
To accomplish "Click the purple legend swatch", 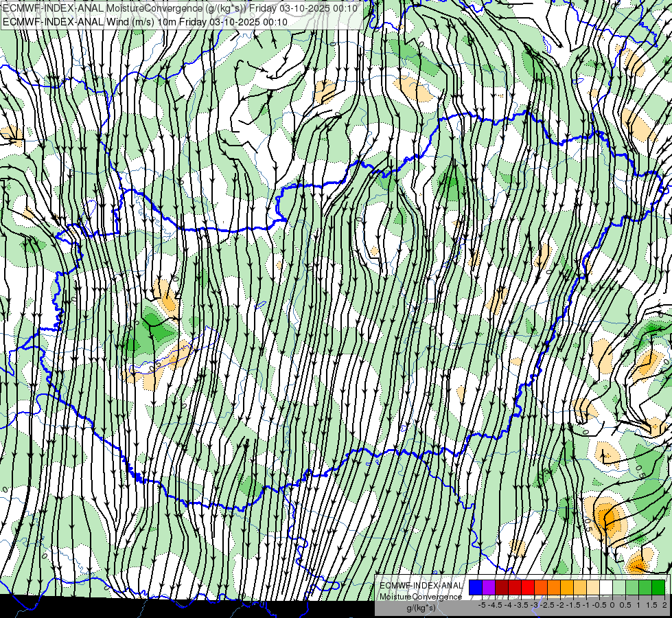I will 489,587.
